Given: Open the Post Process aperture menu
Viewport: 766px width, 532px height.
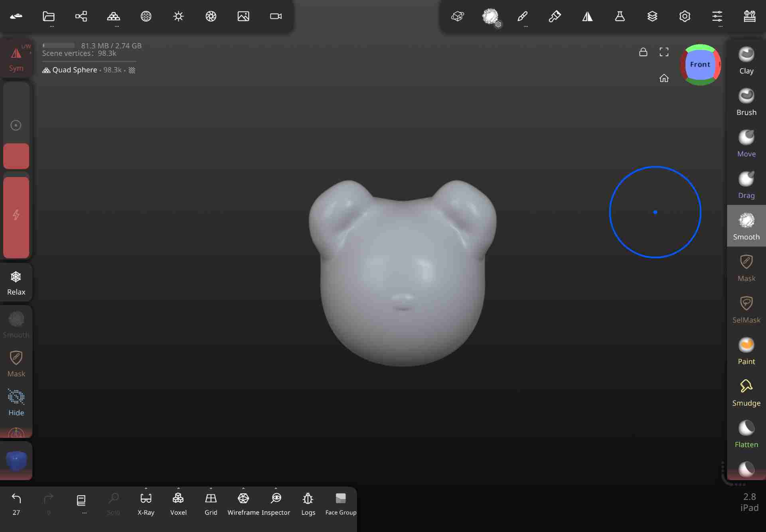Looking at the screenshot, I should pyautogui.click(x=211, y=16).
